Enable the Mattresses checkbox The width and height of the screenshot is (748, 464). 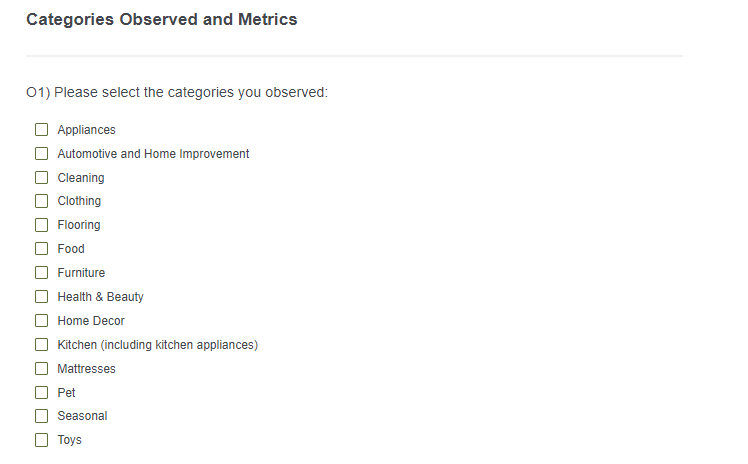coord(42,369)
